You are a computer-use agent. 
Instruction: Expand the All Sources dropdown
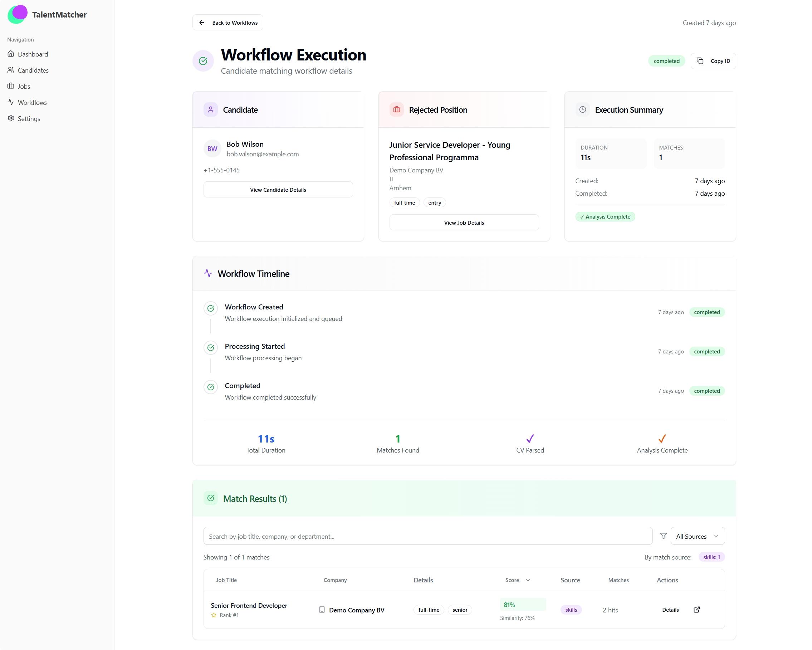tap(697, 536)
